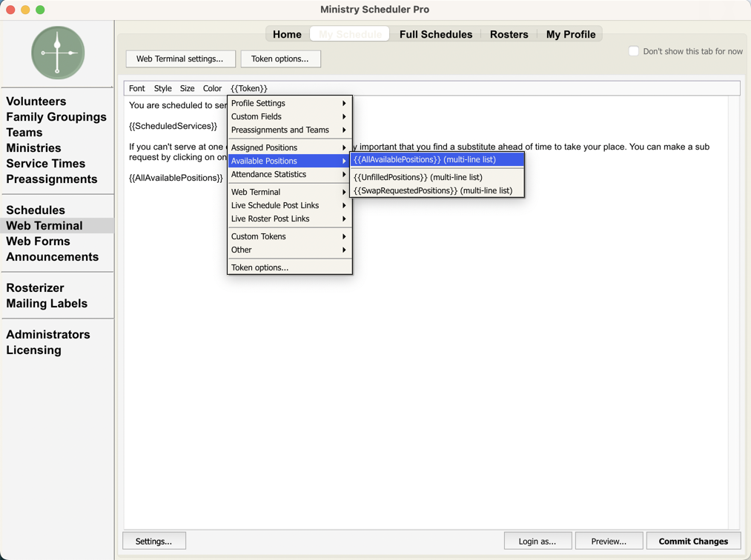The width and height of the screenshot is (751, 560).
Task: Insert the {{AllAvailablePositions}} token
Action: click(x=437, y=159)
